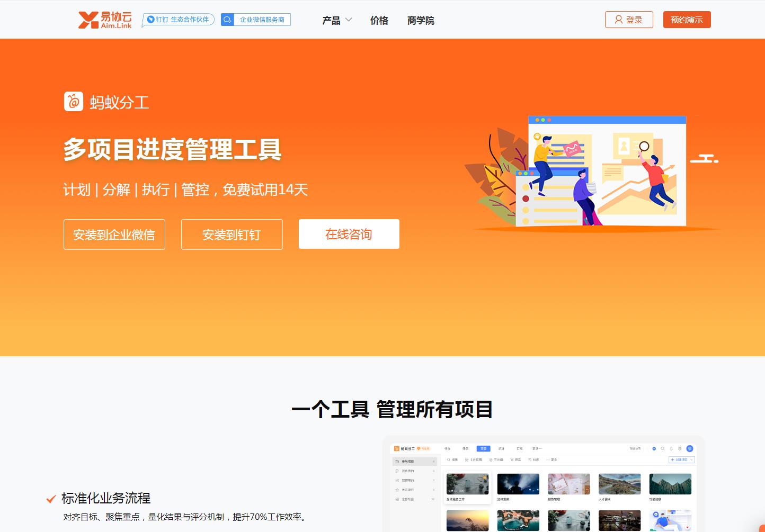Select the 价格 item in the top navigation
Viewport: 765px width, 532px height.
tap(379, 20)
